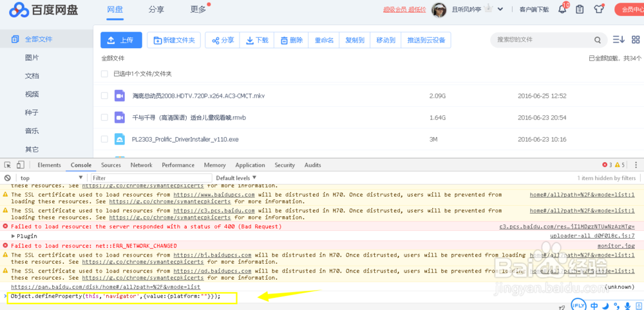The image size is (644, 310).
Task: Click the user avatar picture
Action: (x=439, y=10)
